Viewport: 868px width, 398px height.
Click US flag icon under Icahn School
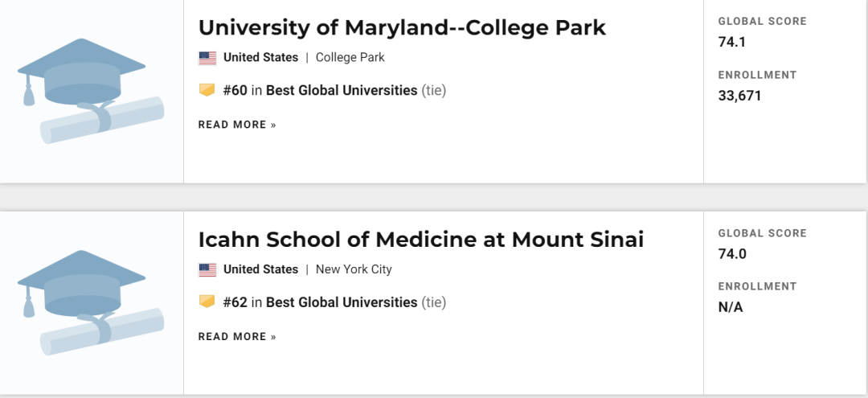pos(207,270)
